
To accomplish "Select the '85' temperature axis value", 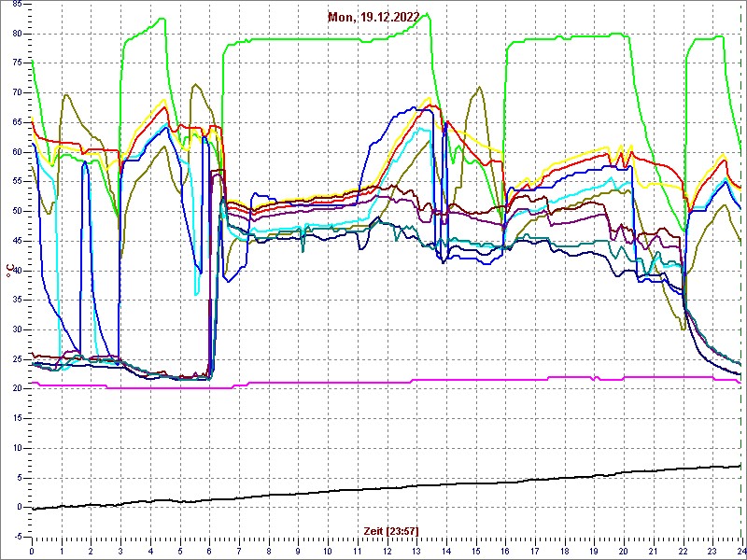I will coord(17,5).
